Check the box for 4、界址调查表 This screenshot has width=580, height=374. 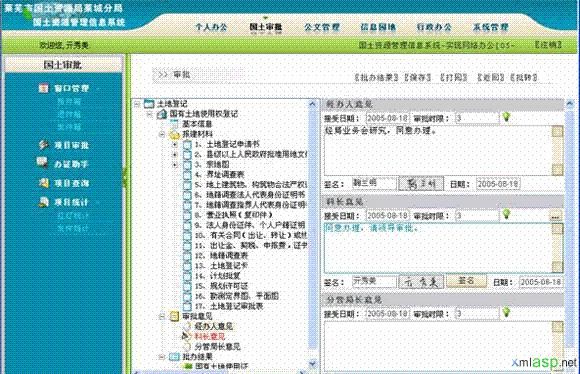coord(188,175)
